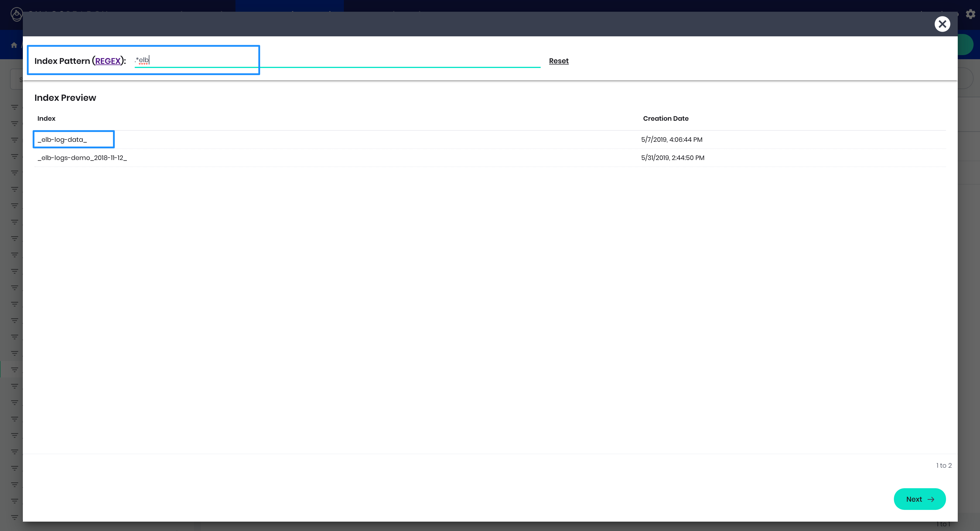Viewport: 980px width, 531px height.
Task: Click the 'Index Pattern (REGEX):' label text
Action: (x=63, y=61)
